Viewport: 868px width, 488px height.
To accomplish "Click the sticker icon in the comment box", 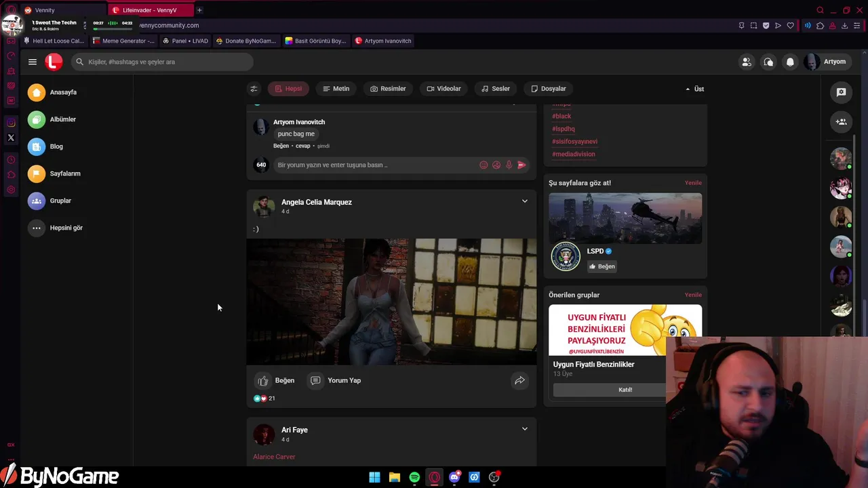I will tap(496, 165).
